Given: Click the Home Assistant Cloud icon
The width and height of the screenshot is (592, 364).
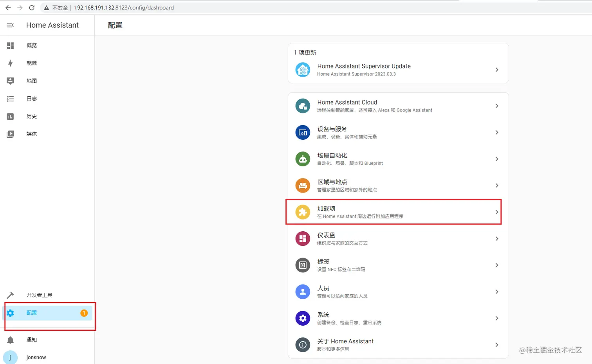Looking at the screenshot, I should pos(303,106).
